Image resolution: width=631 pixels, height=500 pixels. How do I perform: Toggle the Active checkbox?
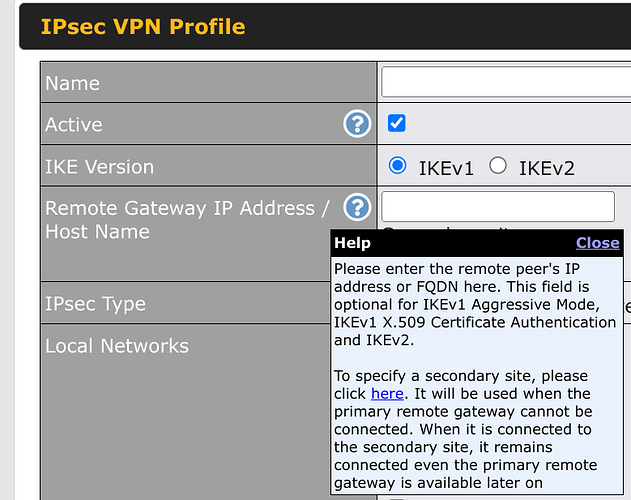397,123
